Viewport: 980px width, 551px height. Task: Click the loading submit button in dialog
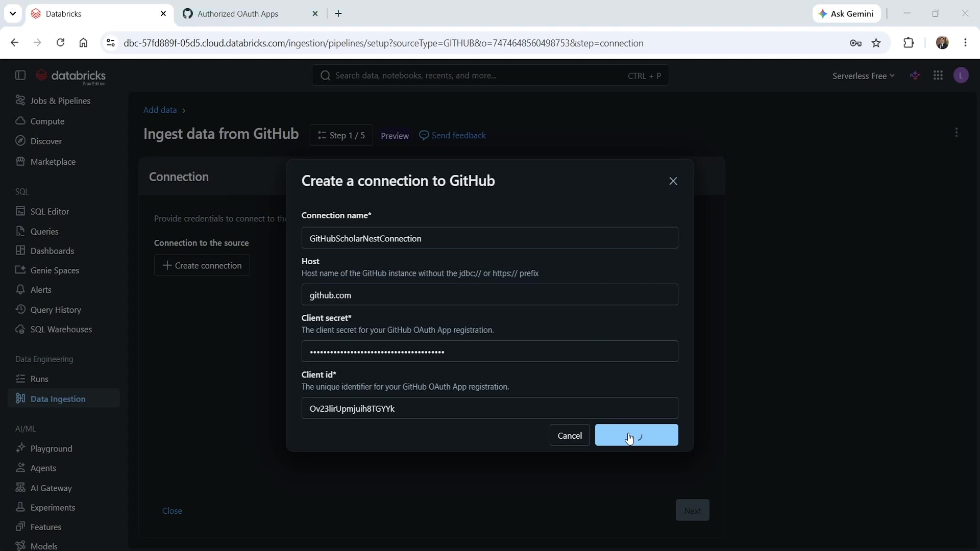tap(636, 435)
